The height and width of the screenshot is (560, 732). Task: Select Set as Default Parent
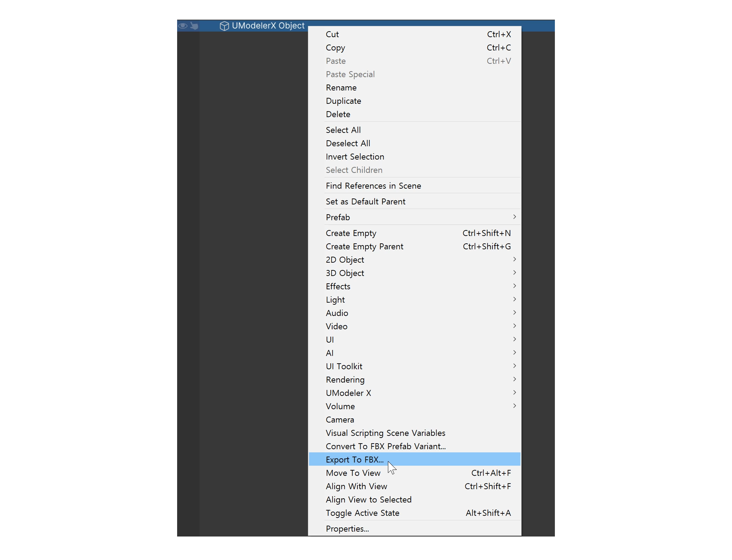click(x=415, y=202)
